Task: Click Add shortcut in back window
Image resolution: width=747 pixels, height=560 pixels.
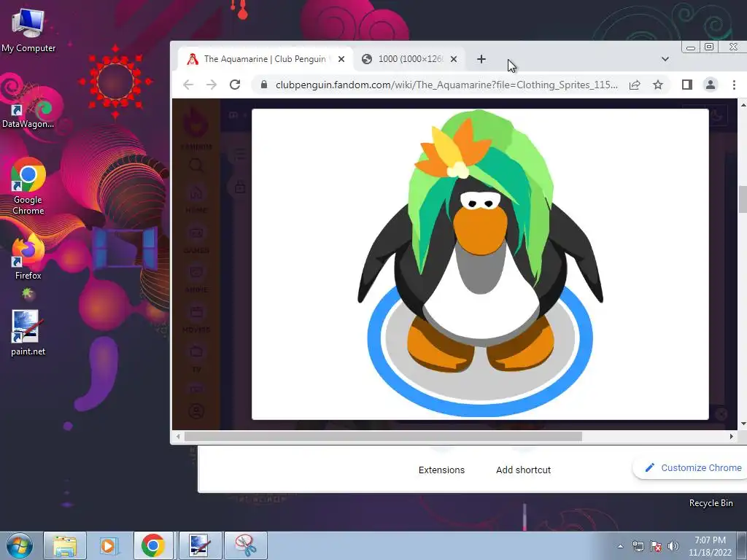Action: pyautogui.click(x=523, y=470)
